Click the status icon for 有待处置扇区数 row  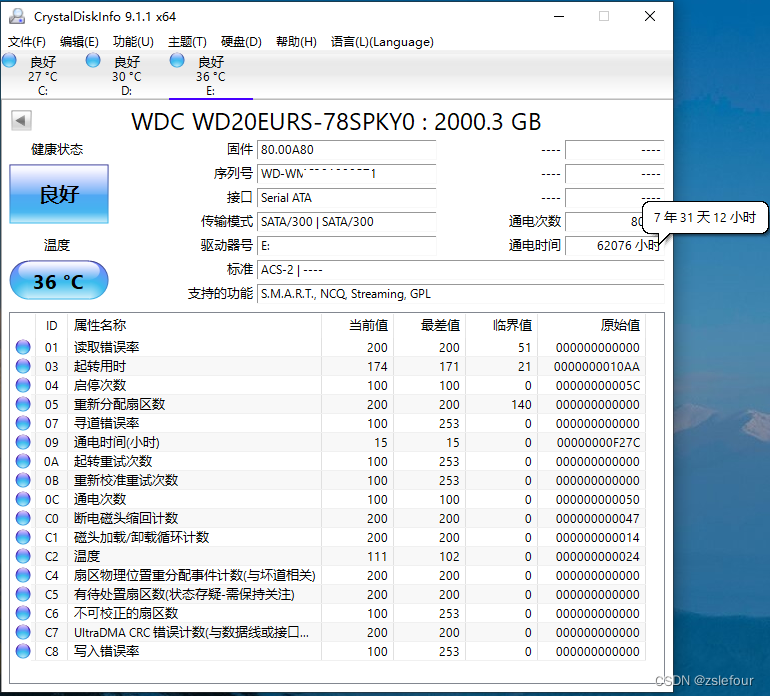pyautogui.click(x=23, y=594)
